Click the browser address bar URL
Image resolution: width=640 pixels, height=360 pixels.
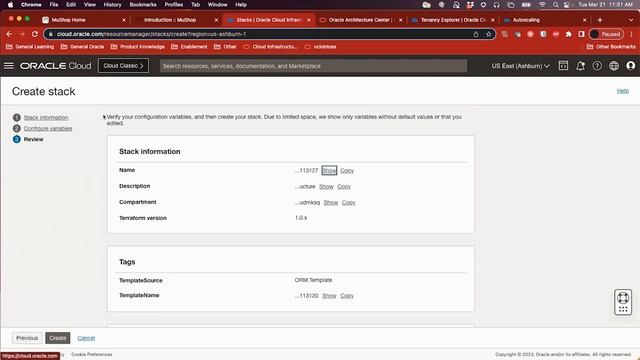[151, 34]
